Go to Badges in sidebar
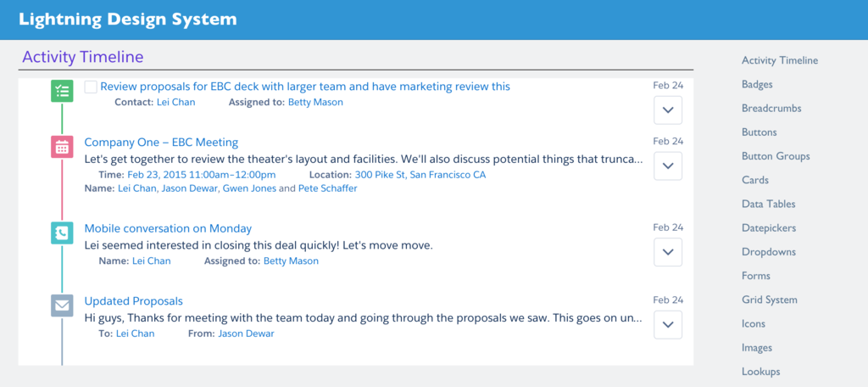The image size is (868, 387). coord(757,84)
